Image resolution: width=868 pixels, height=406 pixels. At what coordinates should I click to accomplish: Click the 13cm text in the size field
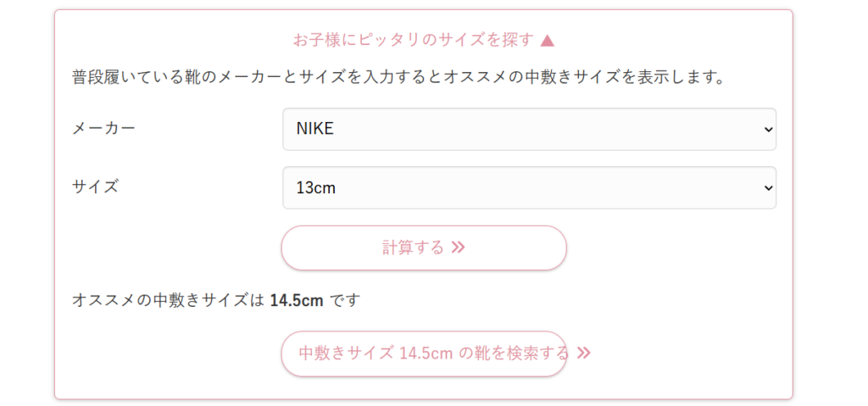click(316, 187)
